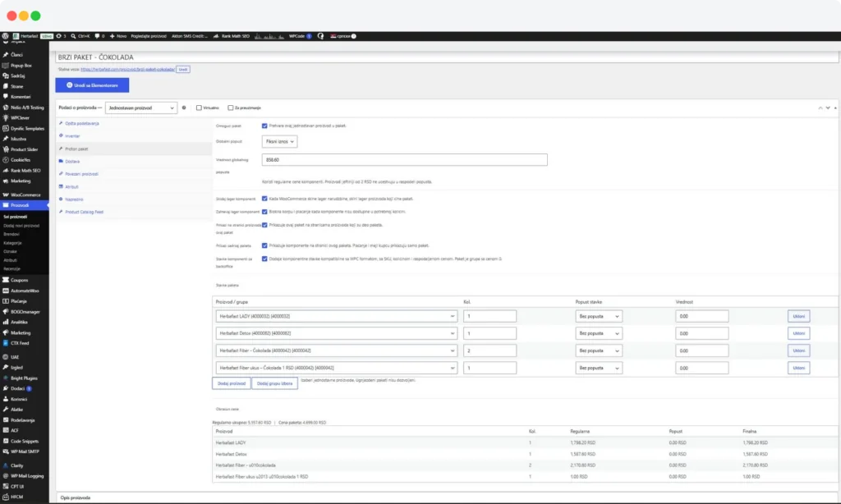This screenshot has width=841, height=504.
Task: Click Uredi sa Elementorom button
Action: (x=92, y=85)
